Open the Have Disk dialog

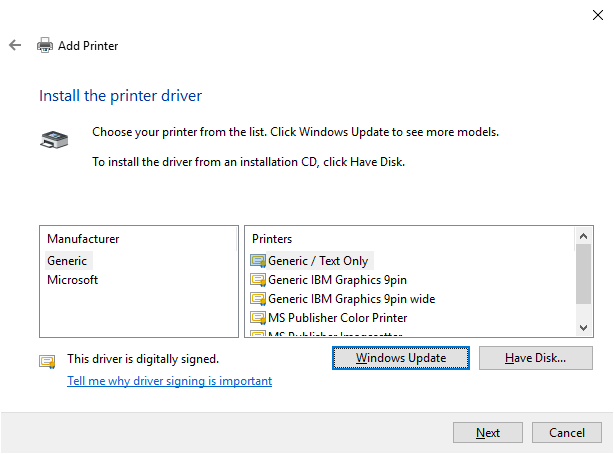pos(535,358)
